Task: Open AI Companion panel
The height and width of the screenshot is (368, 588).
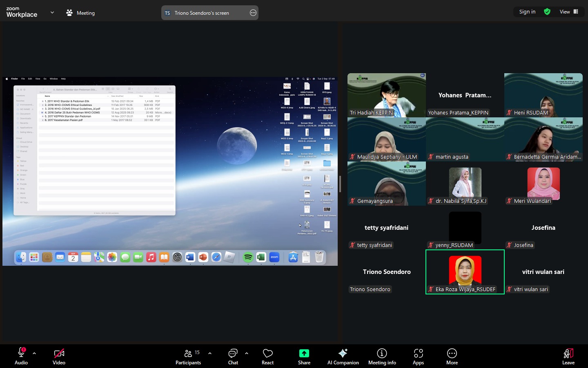Action: (343, 356)
